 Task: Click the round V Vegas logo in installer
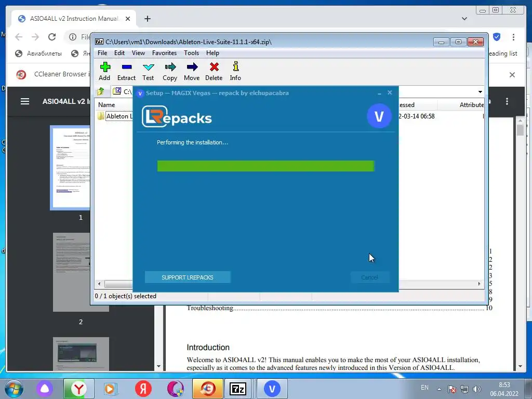379,116
